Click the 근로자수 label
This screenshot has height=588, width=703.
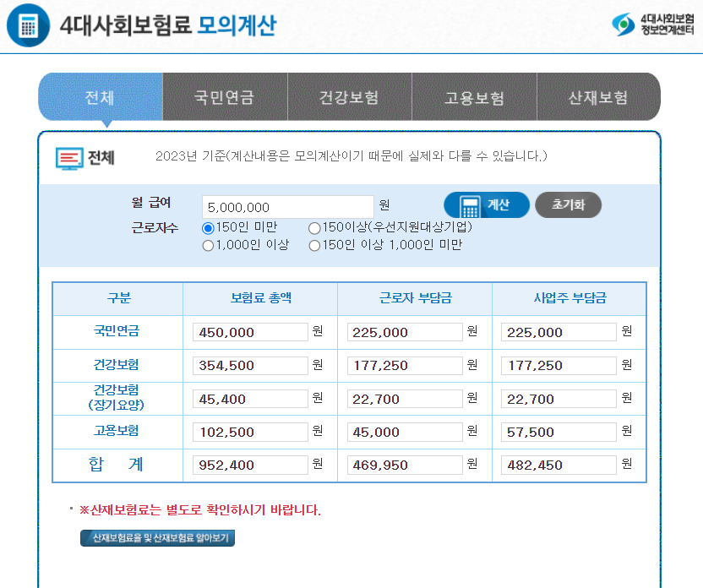click(155, 228)
